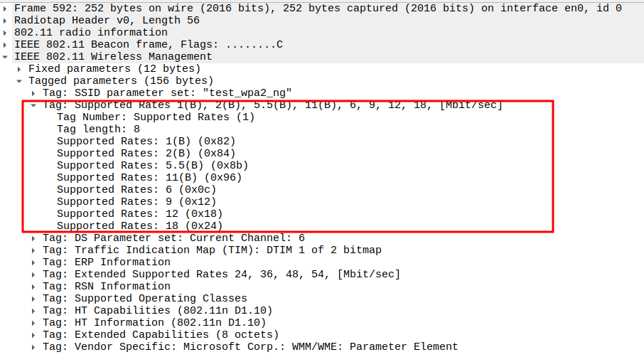Image resolution: width=644 pixels, height=362 pixels.
Task: Select the Tag Number: Supported Rates row
Action: pos(155,117)
